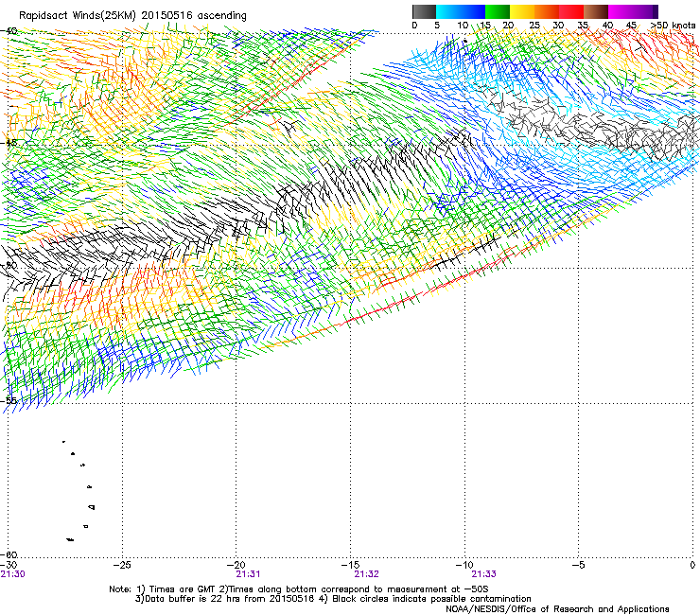This screenshot has width=700, height=615.
Task: Click the note line starting "Note: 1) Times are GMT"
Action: [x=299, y=589]
